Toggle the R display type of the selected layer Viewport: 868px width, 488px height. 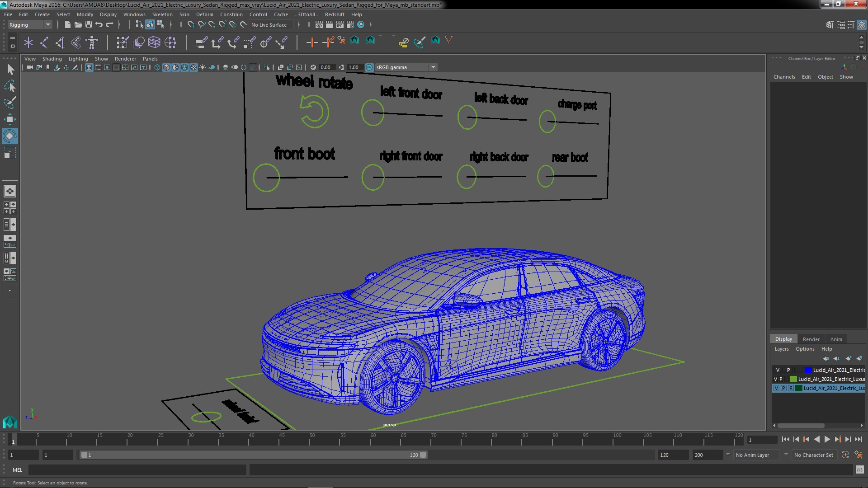(791, 388)
